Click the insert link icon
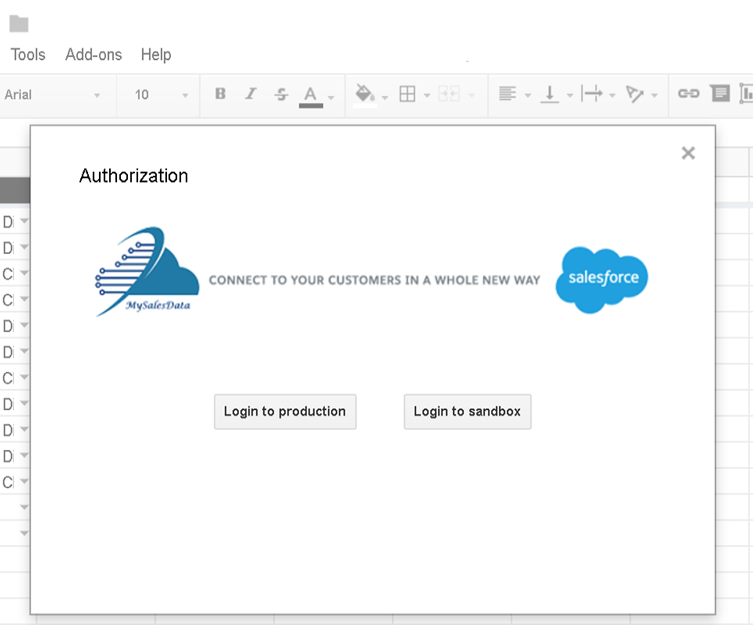The height and width of the screenshot is (625, 753). (688, 93)
